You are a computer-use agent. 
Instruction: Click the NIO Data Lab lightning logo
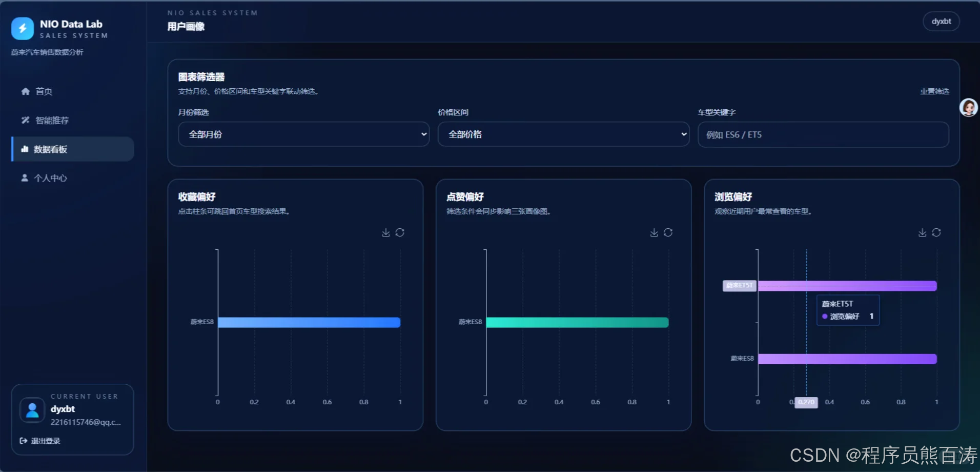[x=23, y=29]
